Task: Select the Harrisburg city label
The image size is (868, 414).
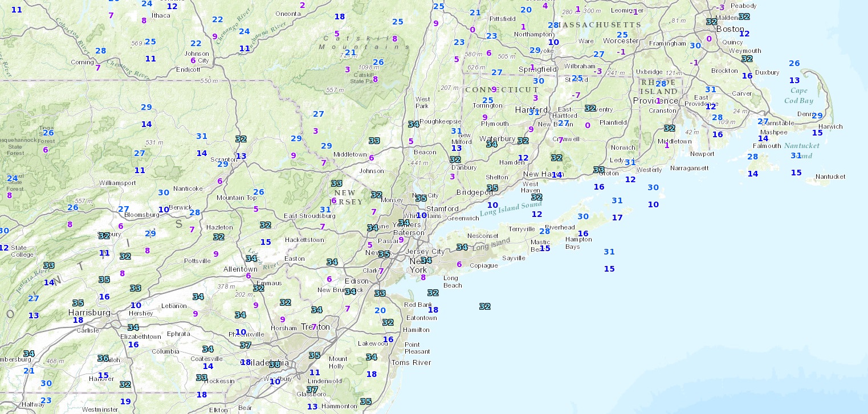Action: click(x=89, y=313)
